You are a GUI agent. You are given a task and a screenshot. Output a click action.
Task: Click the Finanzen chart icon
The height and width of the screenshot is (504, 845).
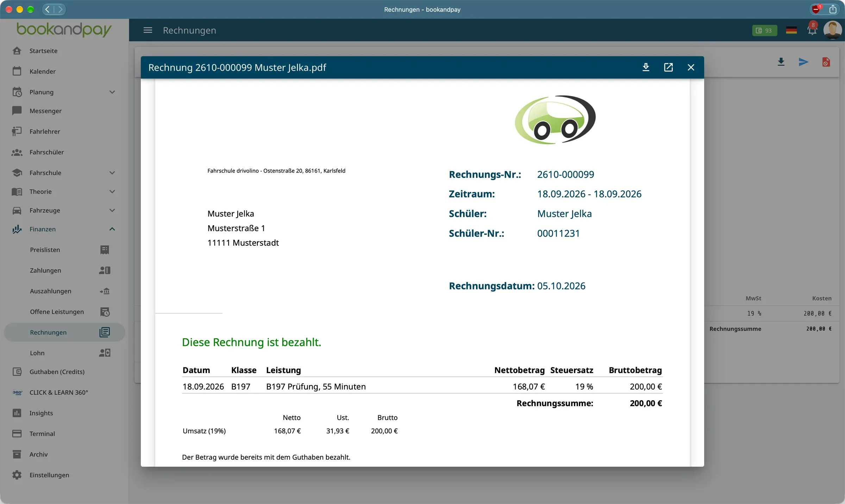(17, 229)
